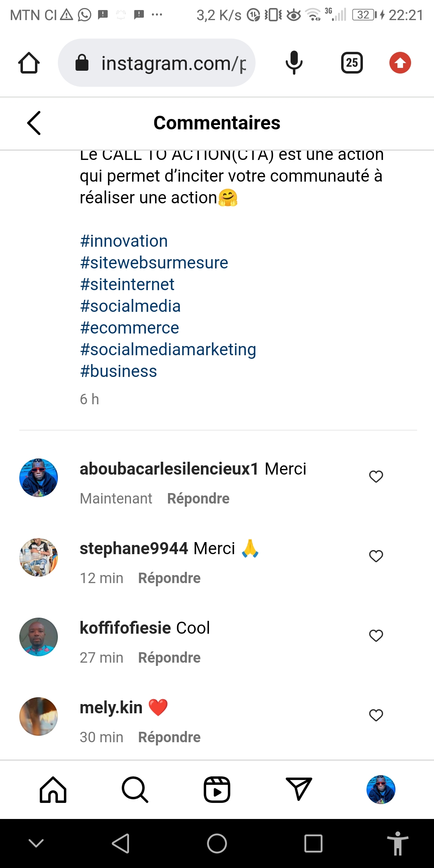Go back from the Commentaires screen
Viewport: 434px width, 868px height.
click(x=34, y=123)
